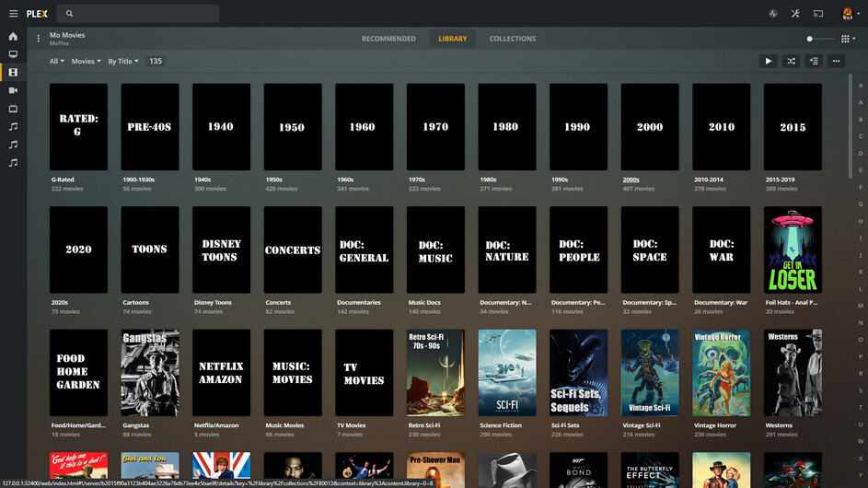The width and height of the screenshot is (868, 488).
Task: Click the Cast to device icon
Action: click(818, 13)
